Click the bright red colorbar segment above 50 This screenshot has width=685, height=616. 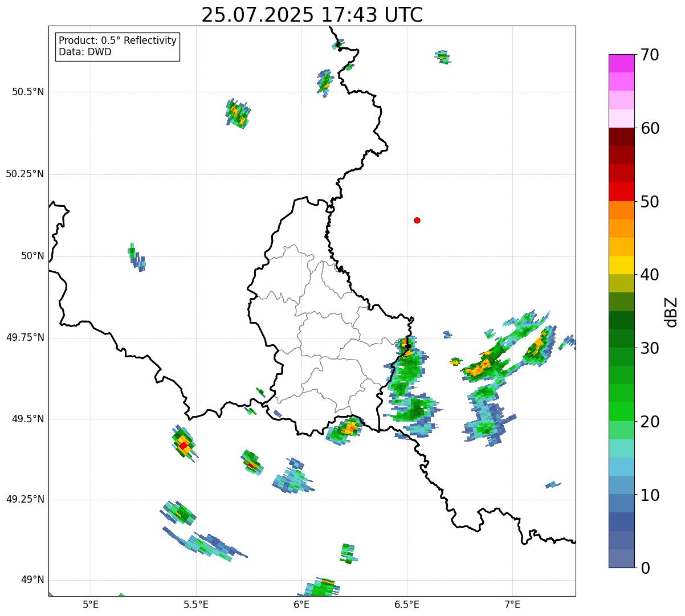pos(621,191)
